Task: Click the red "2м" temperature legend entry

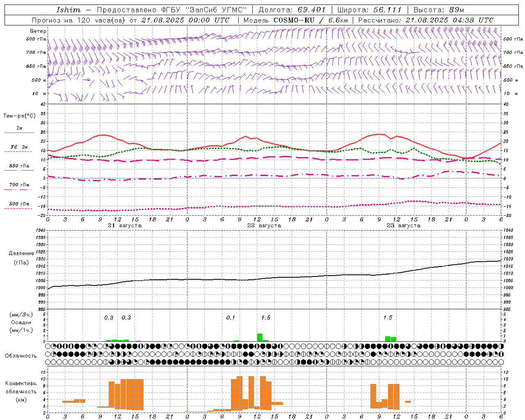Action: click(x=19, y=128)
